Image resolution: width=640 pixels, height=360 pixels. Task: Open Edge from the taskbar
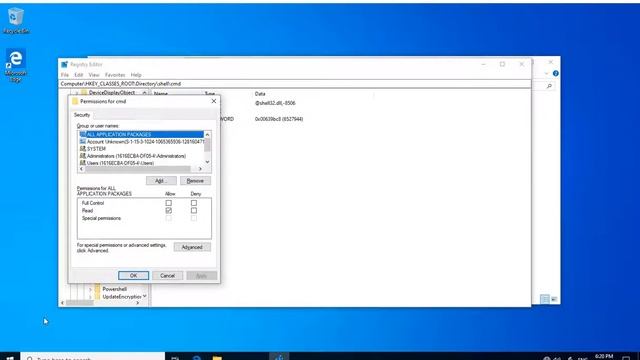197,357
